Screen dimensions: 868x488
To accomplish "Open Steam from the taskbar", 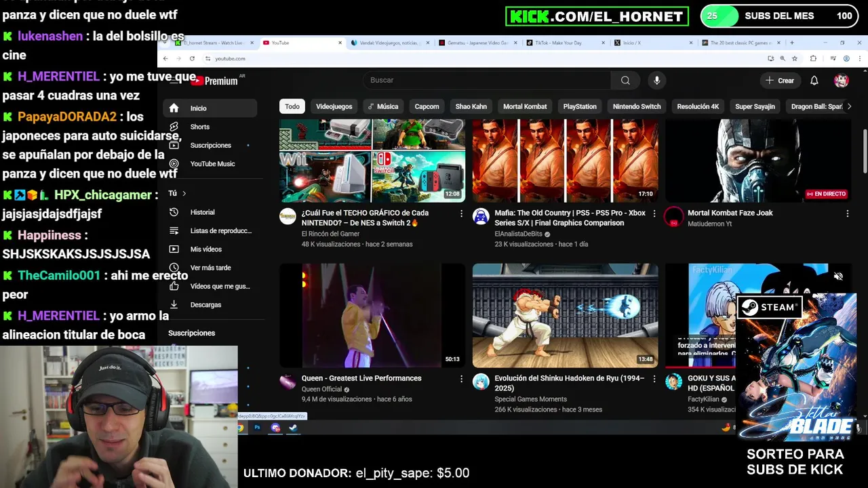I will click(293, 428).
